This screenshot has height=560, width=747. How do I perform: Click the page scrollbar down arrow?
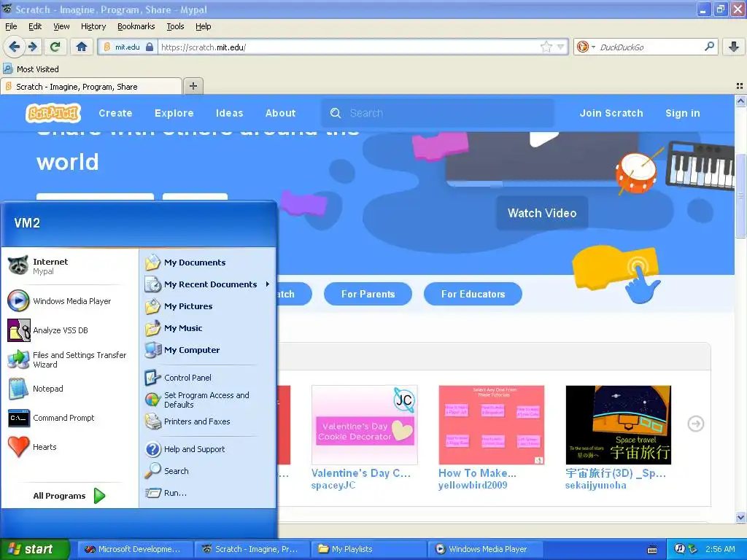pyautogui.click(x=740, y=517)
